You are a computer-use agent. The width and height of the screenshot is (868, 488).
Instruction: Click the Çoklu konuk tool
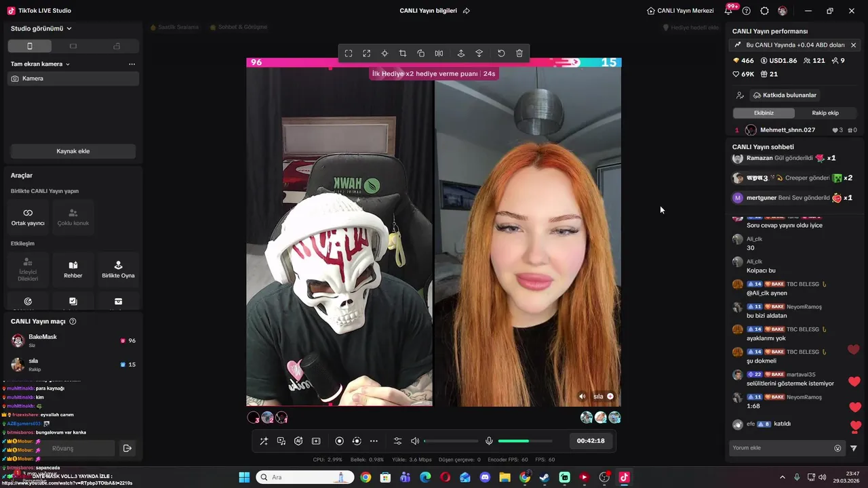[73, 217]
